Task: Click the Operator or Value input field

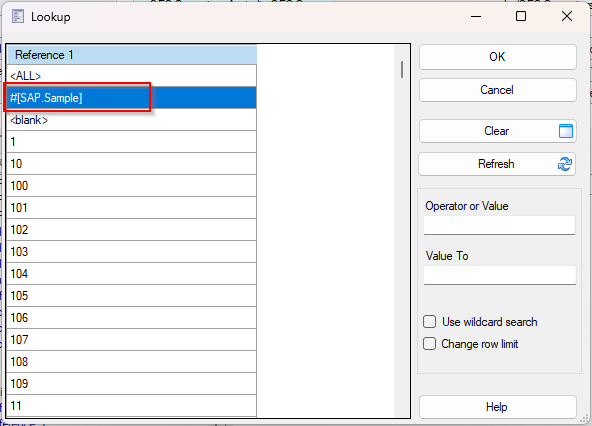Action: pyautogui.click(x=500, y=225)
